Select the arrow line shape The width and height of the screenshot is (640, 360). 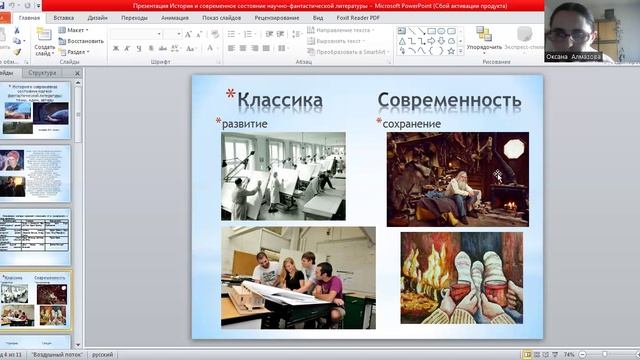(x=422, y=31)
